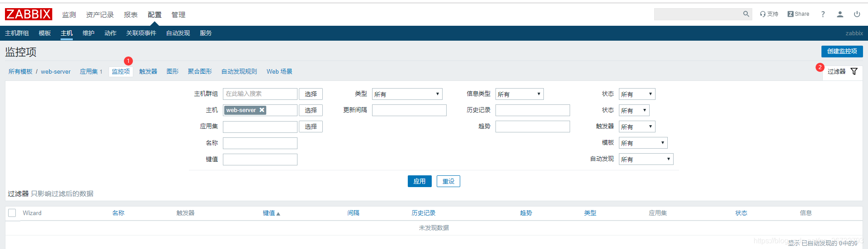Sort by 键值 ascending arrow
This screenshot has width=868, height=249.
[x=278, y=214]
